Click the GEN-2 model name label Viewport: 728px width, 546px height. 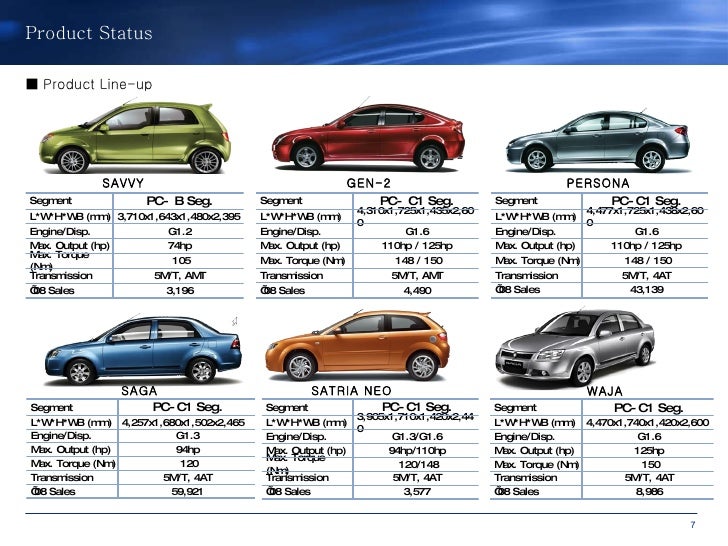click(369, 183)
